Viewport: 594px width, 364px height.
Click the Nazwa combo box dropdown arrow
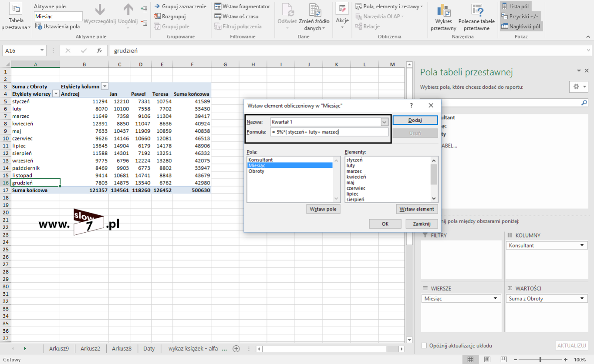(385, 122)
